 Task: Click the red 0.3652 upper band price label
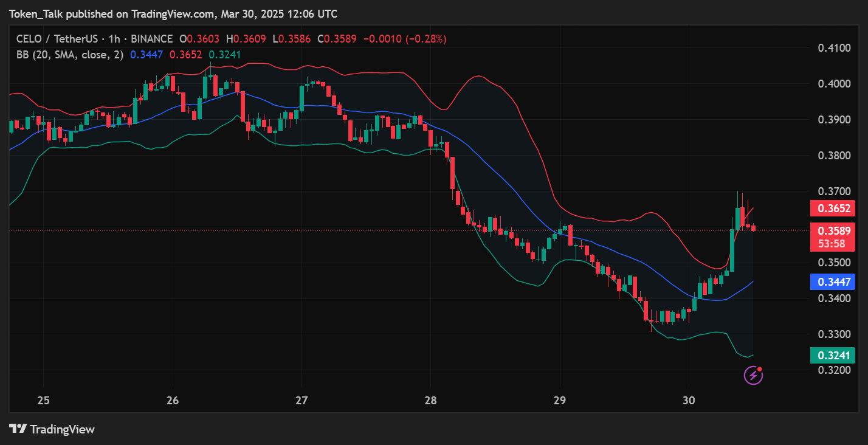[833, 209]
